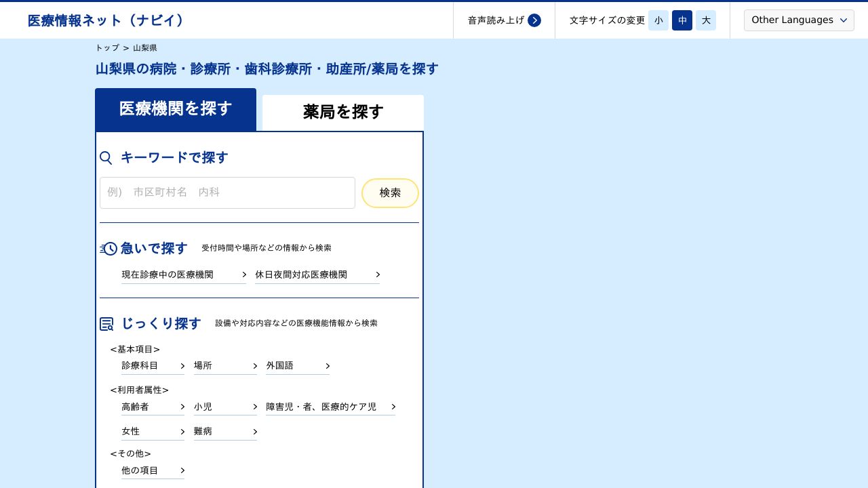
Task: Click the magnifying glass icon beside キーワードで探す
Action: [106, 158]
